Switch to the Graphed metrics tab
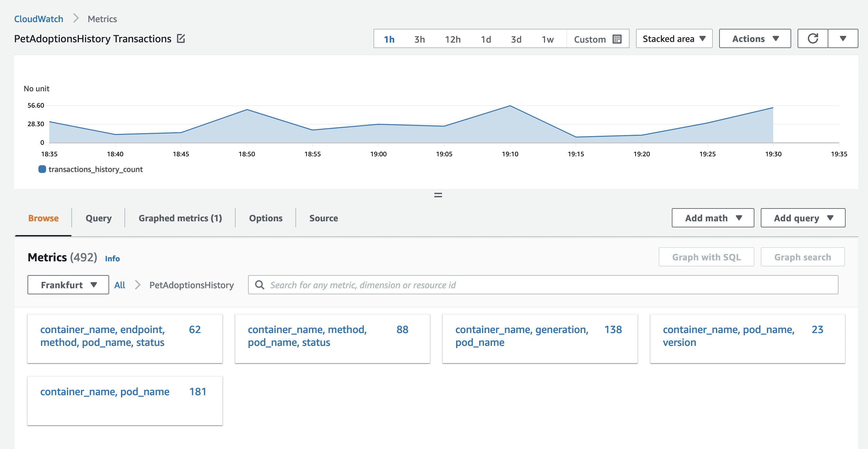 tap(180, 218)
